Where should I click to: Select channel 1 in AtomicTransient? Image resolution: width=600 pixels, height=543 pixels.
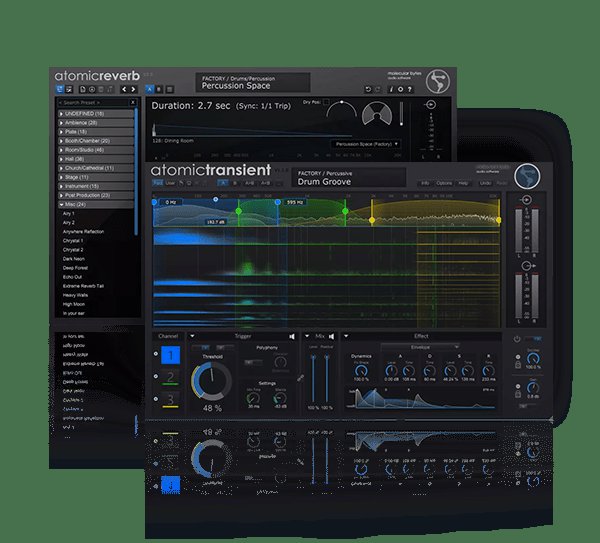click(170, 355)
